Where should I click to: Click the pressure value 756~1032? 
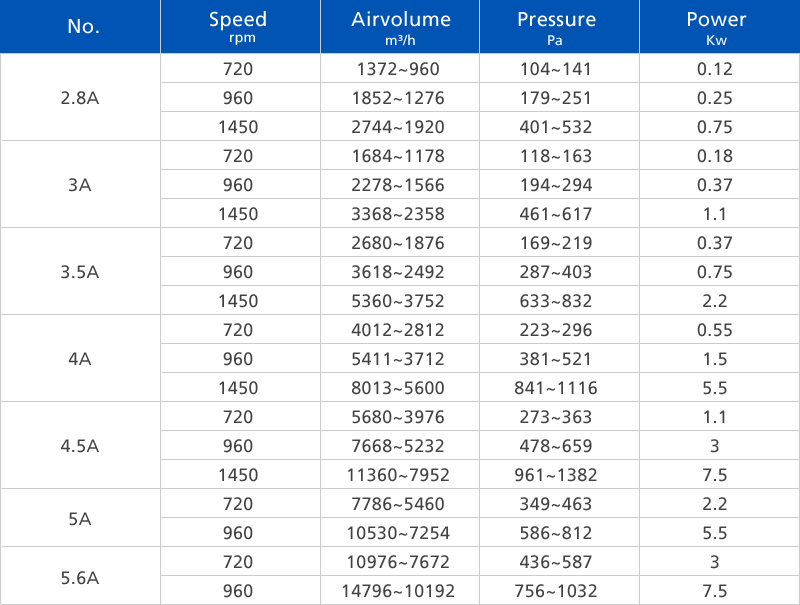[557, 591]
